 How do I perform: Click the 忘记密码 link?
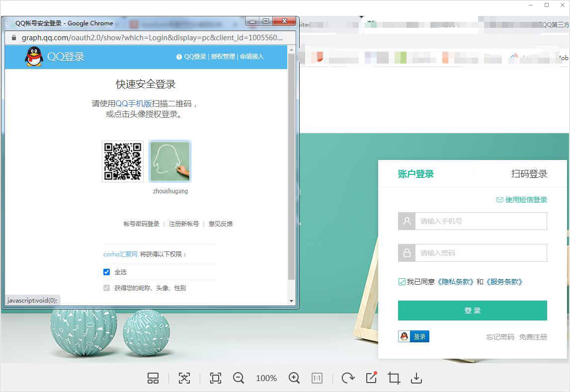(x=500, y=337)
